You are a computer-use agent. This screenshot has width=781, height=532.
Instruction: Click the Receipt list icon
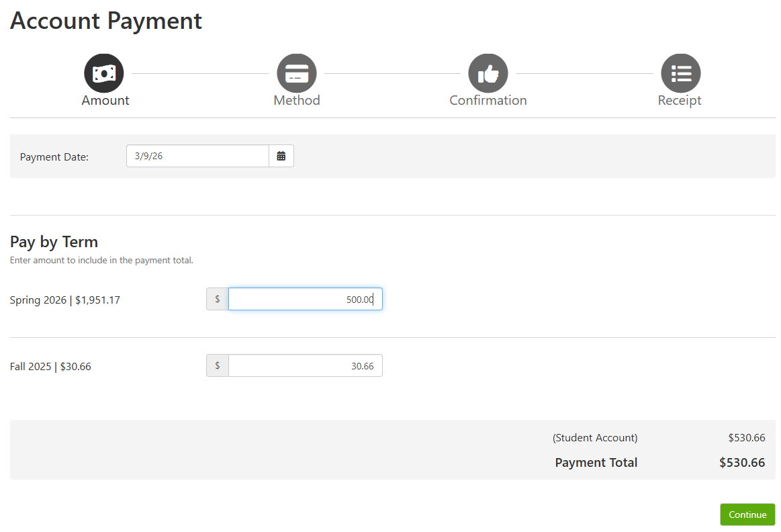[x=681, y=73]
